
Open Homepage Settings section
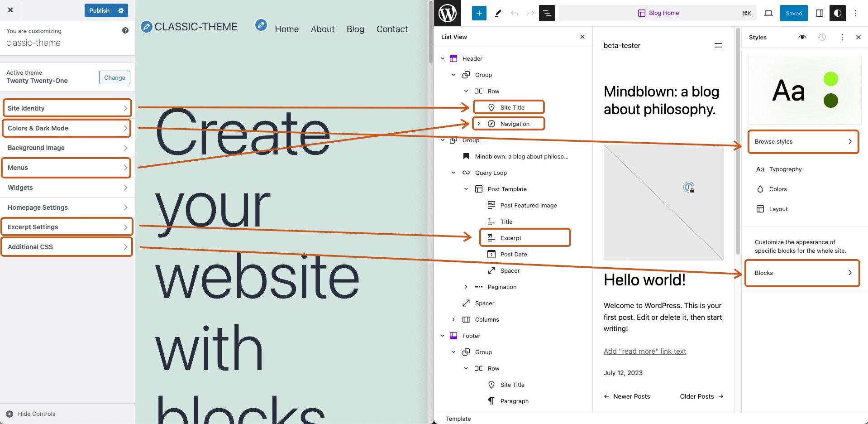click(67, 207)
